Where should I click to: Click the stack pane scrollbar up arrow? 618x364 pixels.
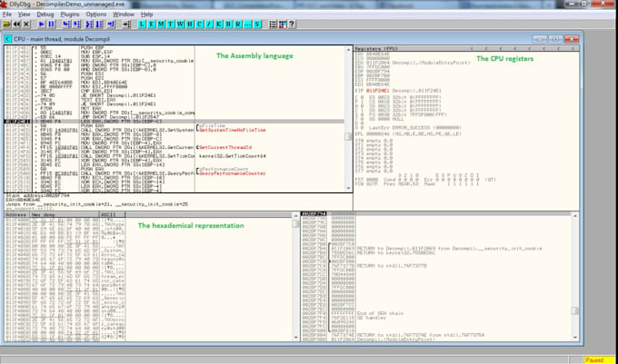pos(575,216)
